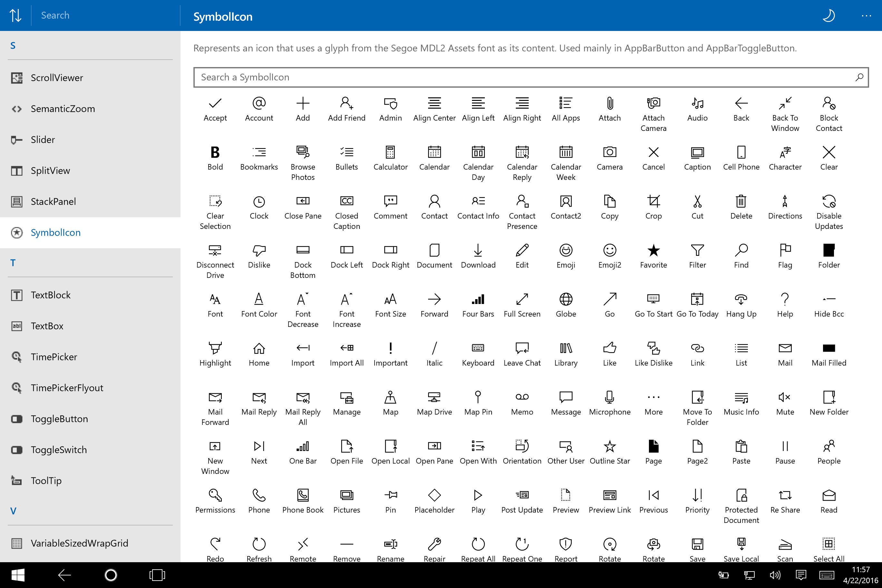882x588 pixels.
Task: Select the Keyboard symbol icon
Action: [477, 347]
